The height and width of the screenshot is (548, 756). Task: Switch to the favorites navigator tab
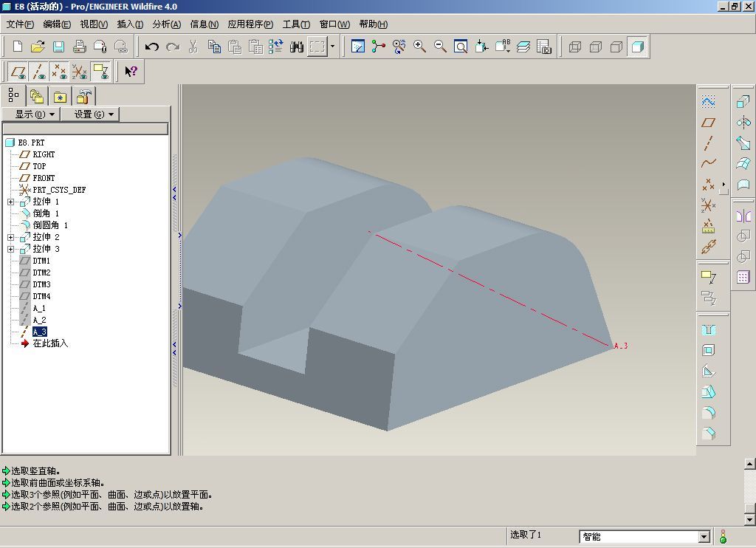(60, 96)
